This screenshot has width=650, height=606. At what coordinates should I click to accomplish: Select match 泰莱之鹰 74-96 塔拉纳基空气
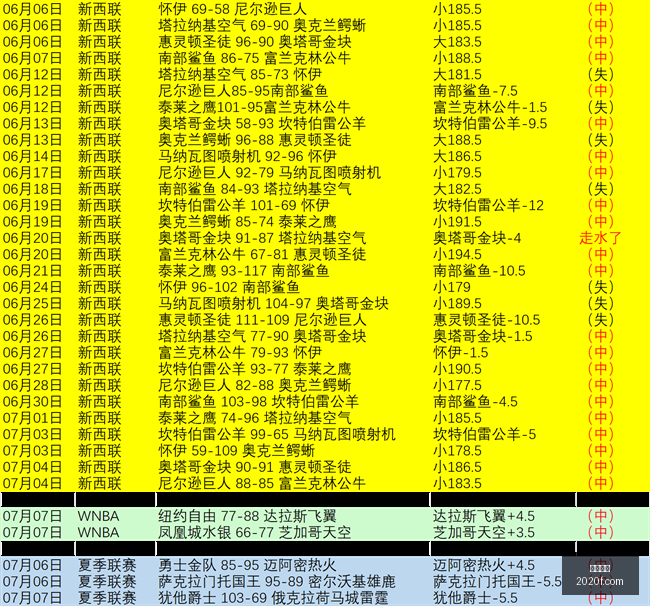(x=255, y=418)
